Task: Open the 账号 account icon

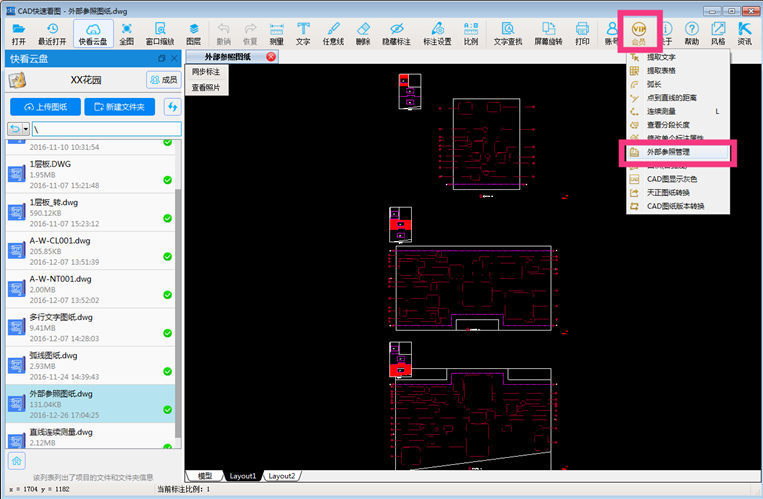Action: (611, 34)
